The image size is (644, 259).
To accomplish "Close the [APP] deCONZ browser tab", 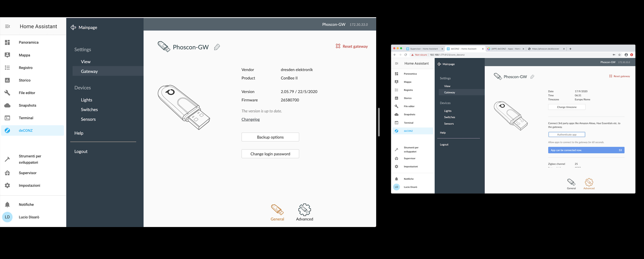I will (x=523, y=49).
